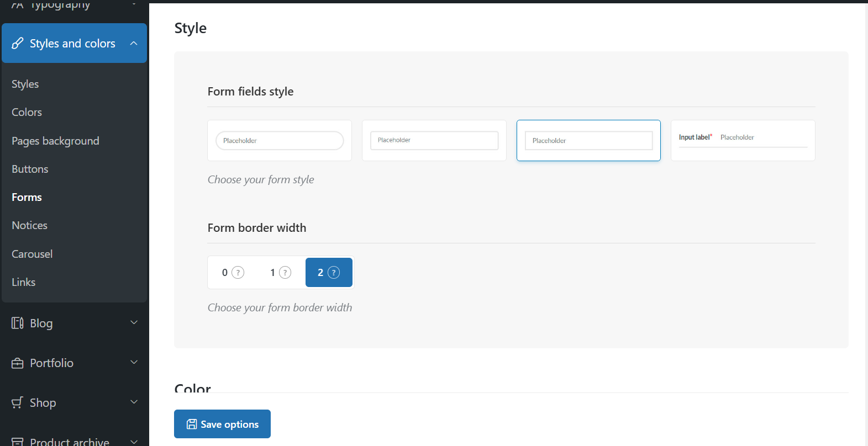This screenshot has width=868, height=446.
Task: Click the 'Choose your form style' hint text
Action: [261, 179]
